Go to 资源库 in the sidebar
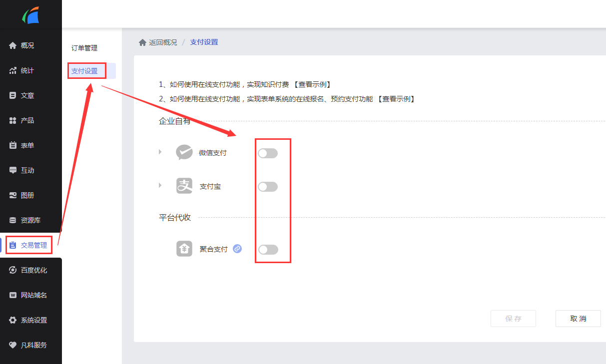This screenshot has height=364, width=606. tap(31, 220)
